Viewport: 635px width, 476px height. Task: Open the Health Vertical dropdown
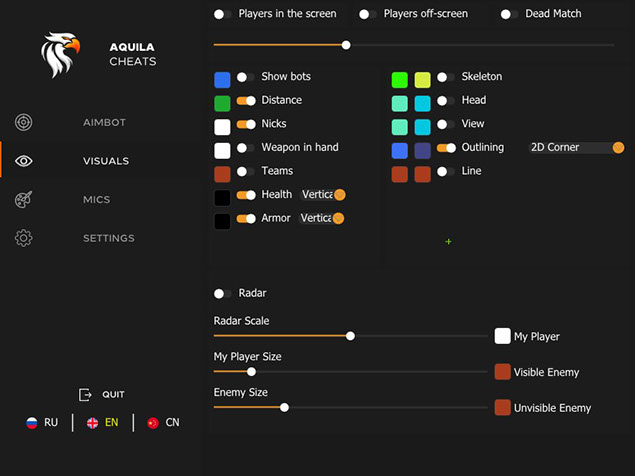pos(322,195)
